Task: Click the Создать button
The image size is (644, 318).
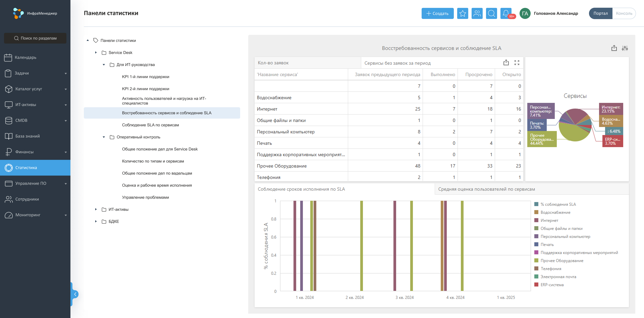Action: coord(437,14)
